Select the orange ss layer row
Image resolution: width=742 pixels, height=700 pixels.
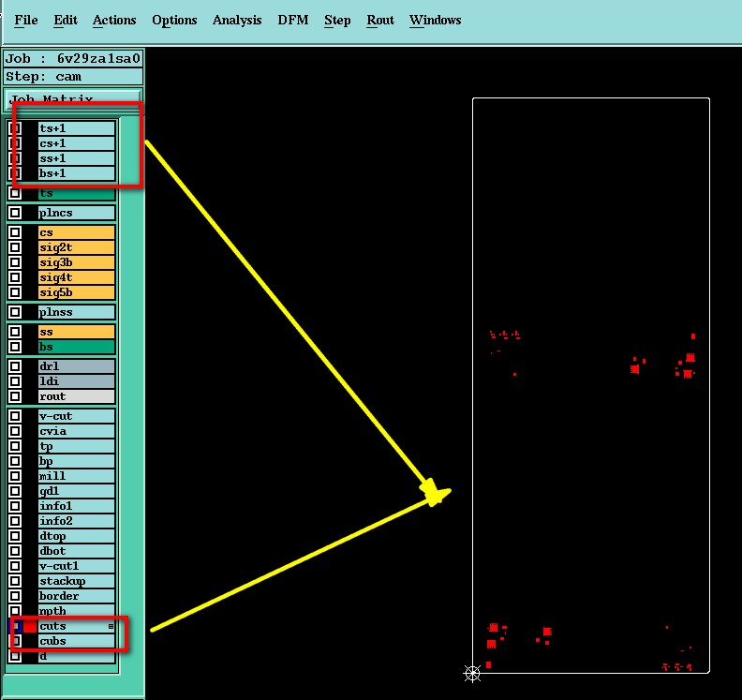pos(77,332)
